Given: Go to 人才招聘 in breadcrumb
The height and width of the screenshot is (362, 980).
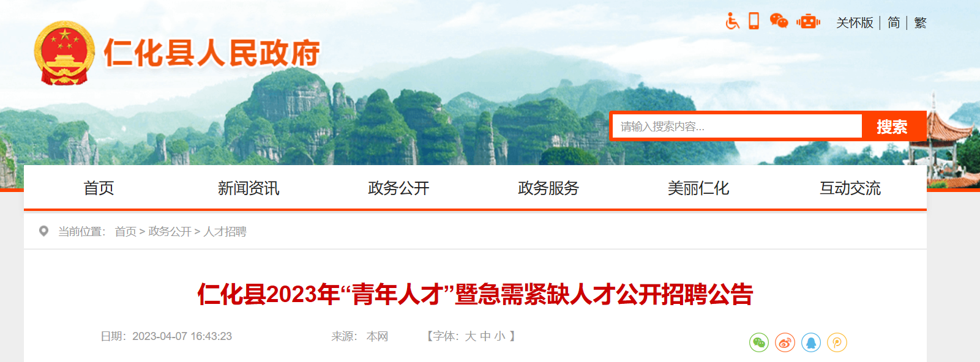Looking at the screenshot, I should (x=225, y=232).
